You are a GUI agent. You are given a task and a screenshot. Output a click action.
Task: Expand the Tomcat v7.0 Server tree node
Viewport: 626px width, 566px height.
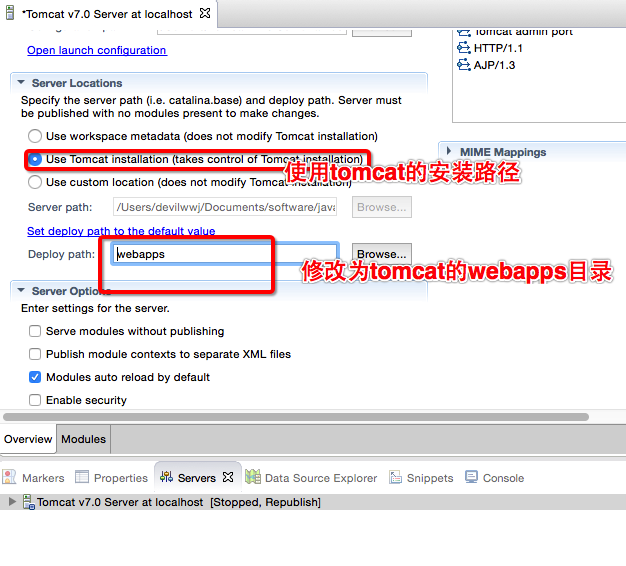(x=12, y=502)
